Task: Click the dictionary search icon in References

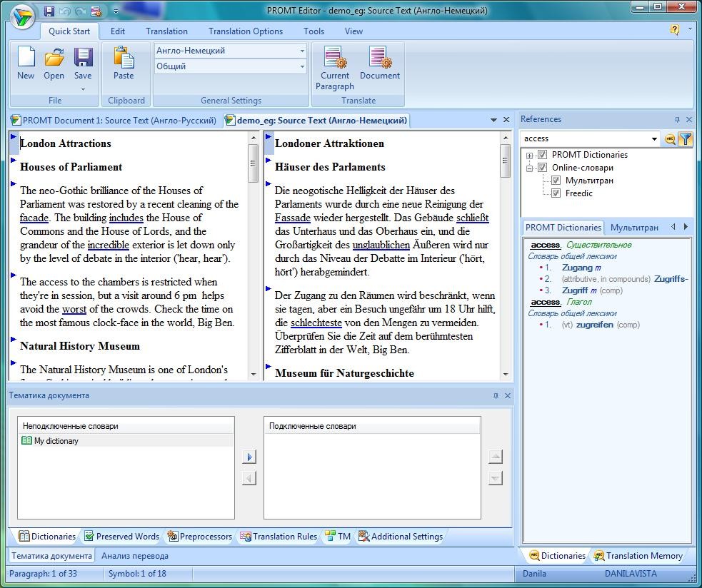Action: click(x=670, y=139)
